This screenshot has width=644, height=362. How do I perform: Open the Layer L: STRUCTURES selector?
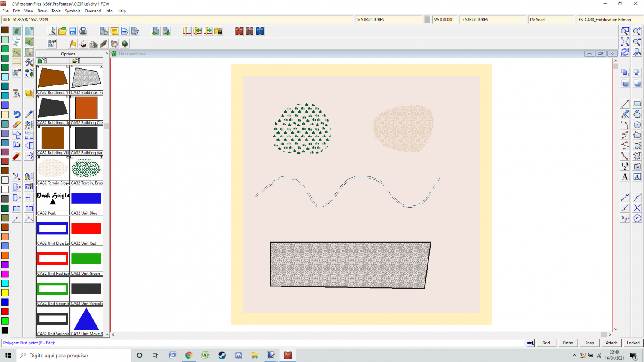(493, 20)
